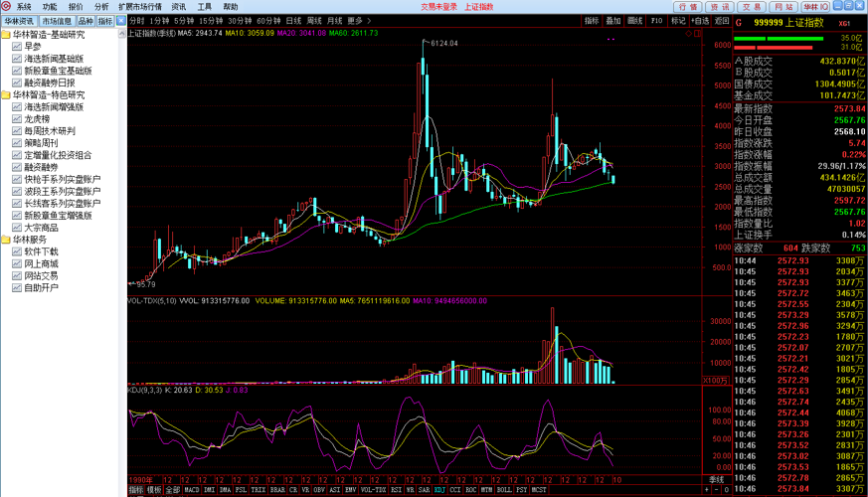Select the 60分钟 timeframe

pyautogui.click(x=268, y=20)
